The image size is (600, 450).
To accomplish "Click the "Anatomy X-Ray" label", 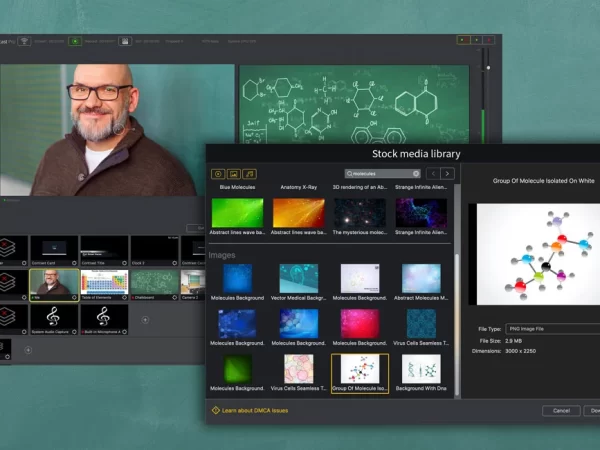I will [x=298, y=187].
